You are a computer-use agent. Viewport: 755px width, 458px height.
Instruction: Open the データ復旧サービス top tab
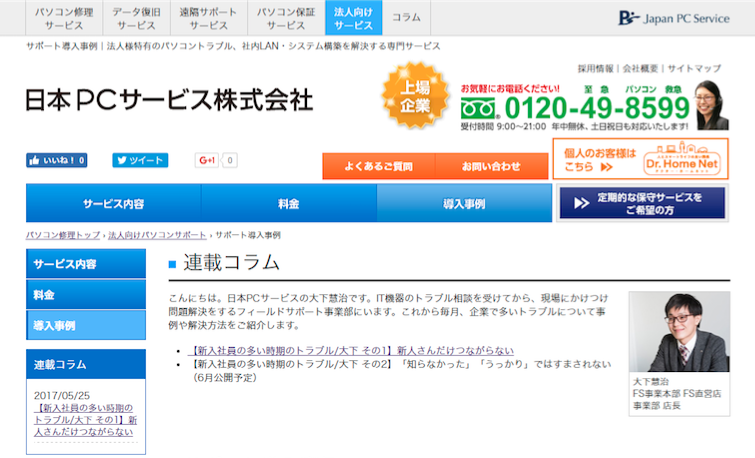click(136, 18)
